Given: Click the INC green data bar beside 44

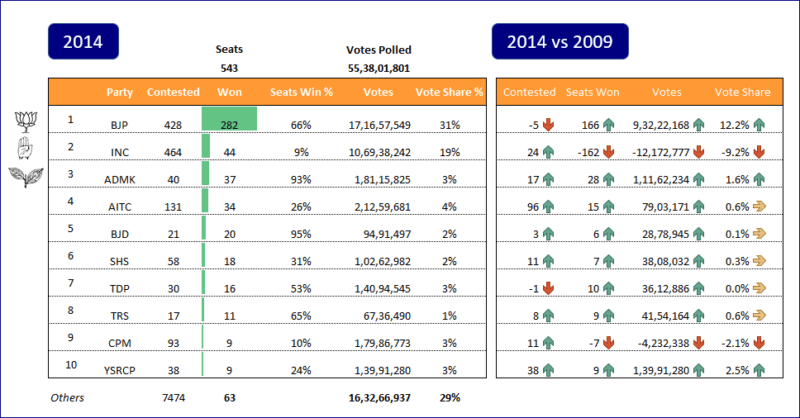Looking at the screenshot, I should [206, 146].
